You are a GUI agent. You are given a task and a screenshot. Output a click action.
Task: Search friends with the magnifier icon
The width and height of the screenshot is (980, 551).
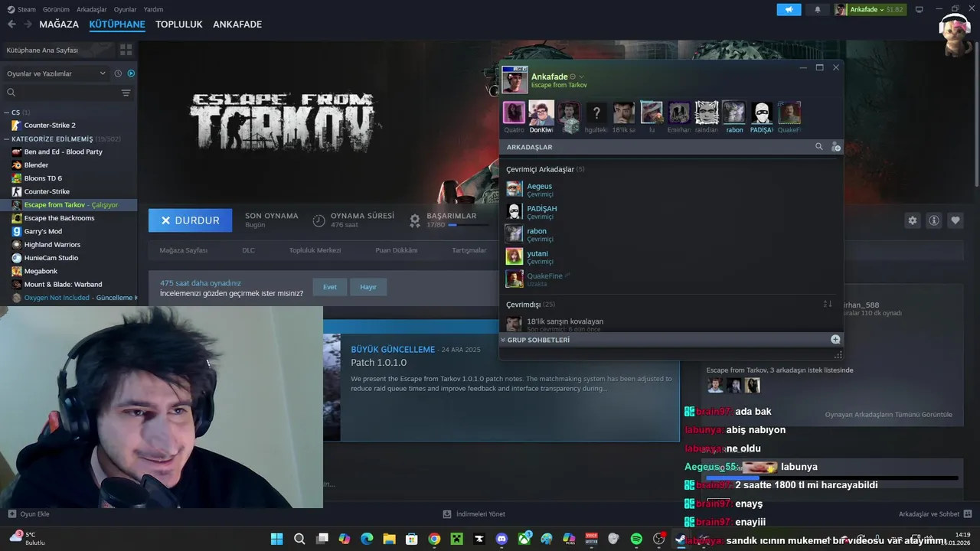[x=819, y=146]
